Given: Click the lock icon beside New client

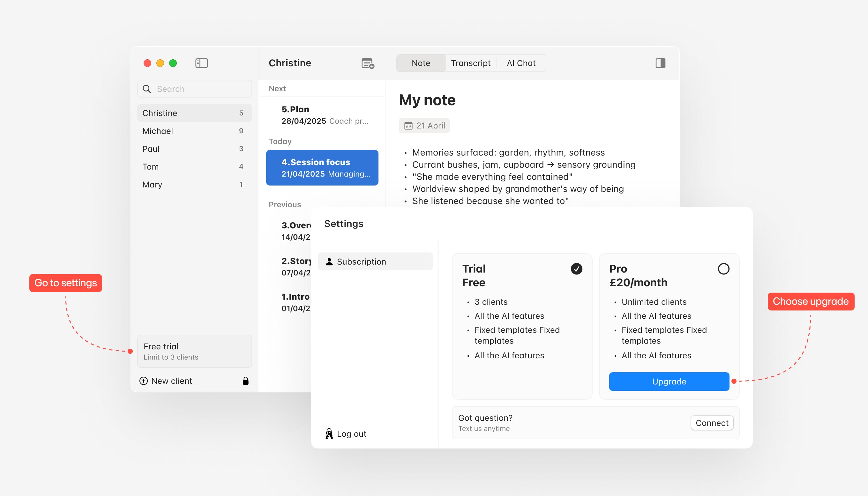Looking at the screenshot, I should point(245,381).
